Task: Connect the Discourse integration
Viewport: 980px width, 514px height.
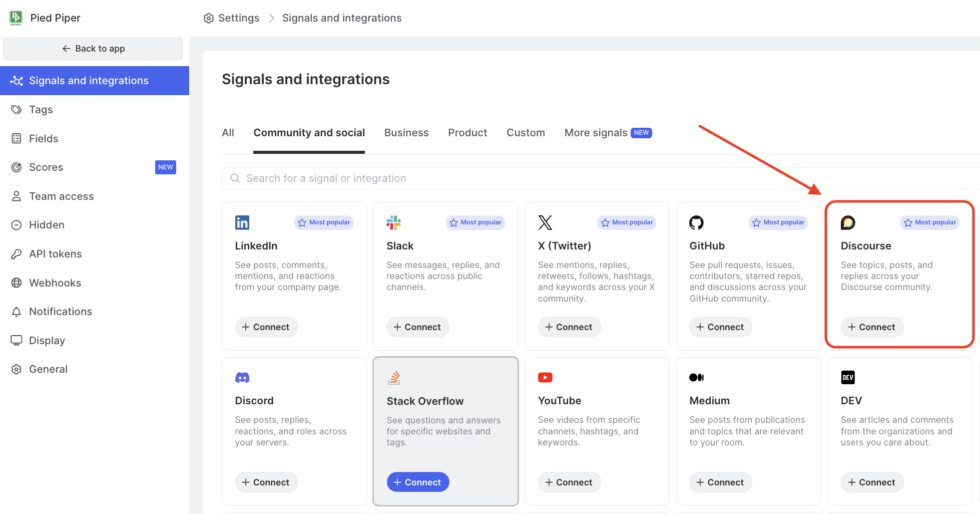Action: (x=872, y=327)
